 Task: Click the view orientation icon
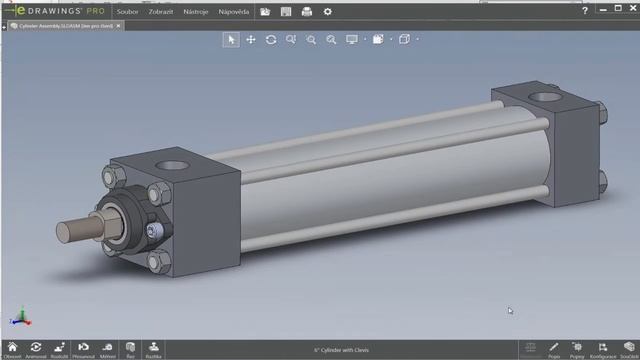point(378,39)
